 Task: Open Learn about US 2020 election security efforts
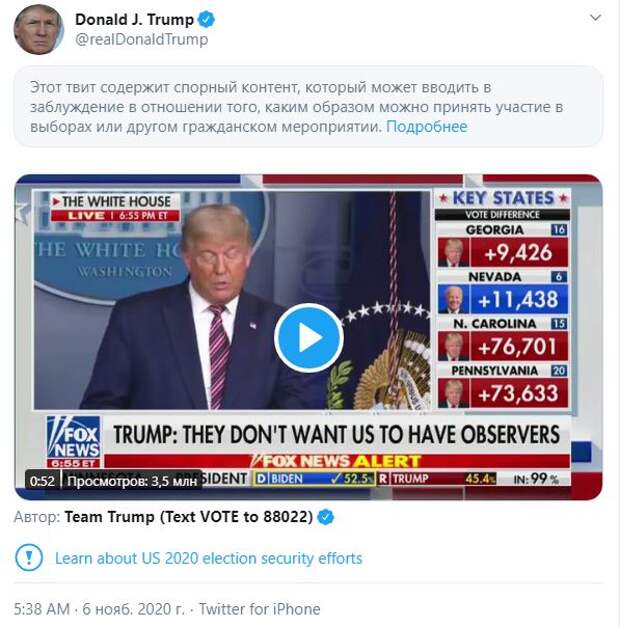[x=208, y=558]
